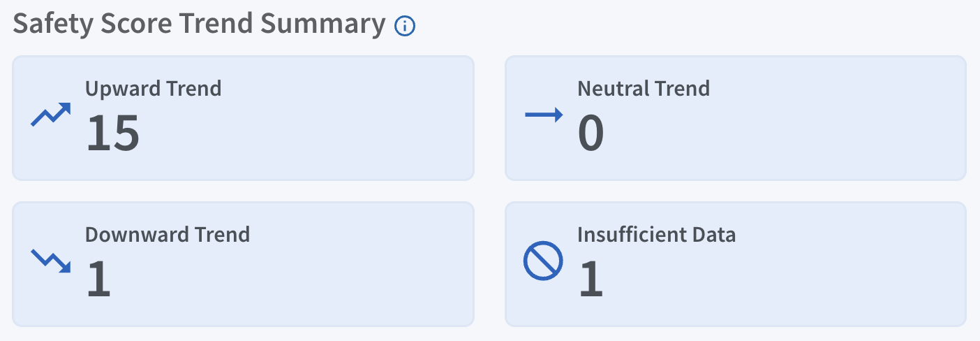The width and height of the screenshot is (980, 341).
Task: Click the info icon beside Safety Score Trend Summary
Action: (x=405, y=27)
